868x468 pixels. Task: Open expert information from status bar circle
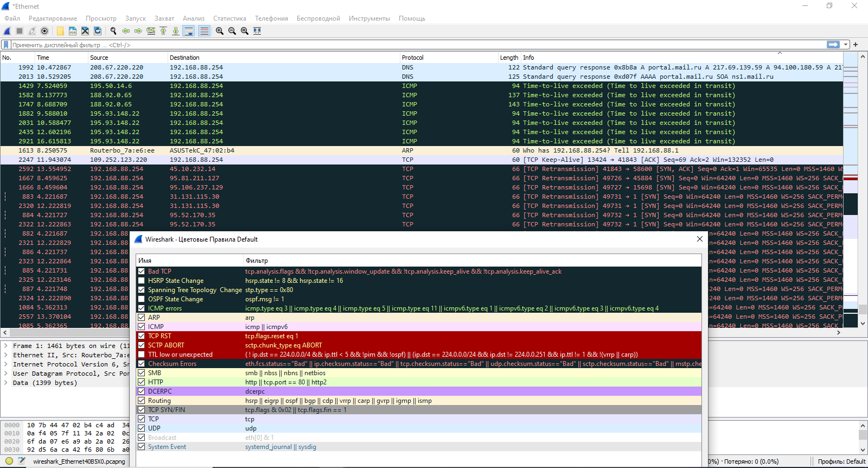pyautogui.click(x=9, y=461)
